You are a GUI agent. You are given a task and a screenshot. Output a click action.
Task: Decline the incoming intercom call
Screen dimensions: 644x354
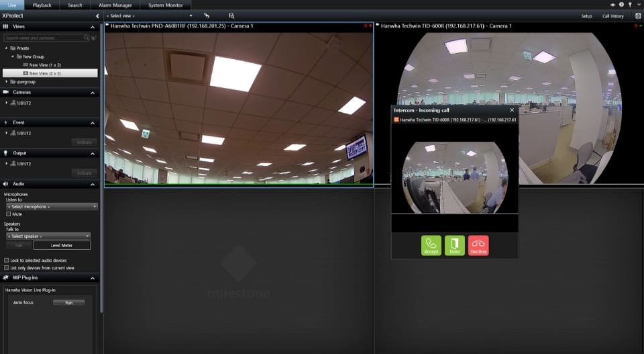pos(478,245)
